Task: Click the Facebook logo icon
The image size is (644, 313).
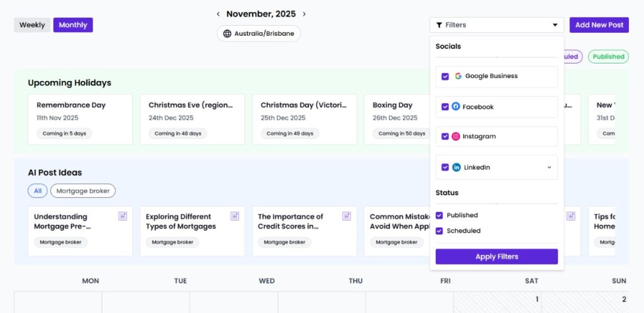Action: coord(456,107)
